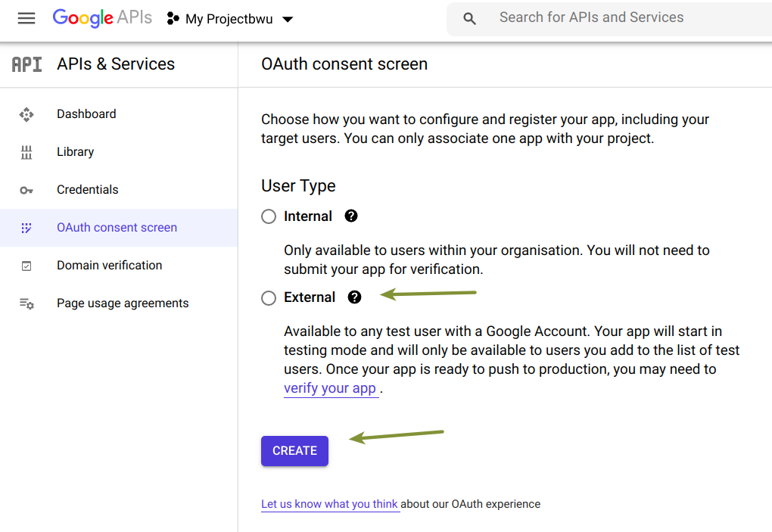This screenshot has width=772, height=532.
Task: Open Page usage agreements section
Action: click(123, 303)
